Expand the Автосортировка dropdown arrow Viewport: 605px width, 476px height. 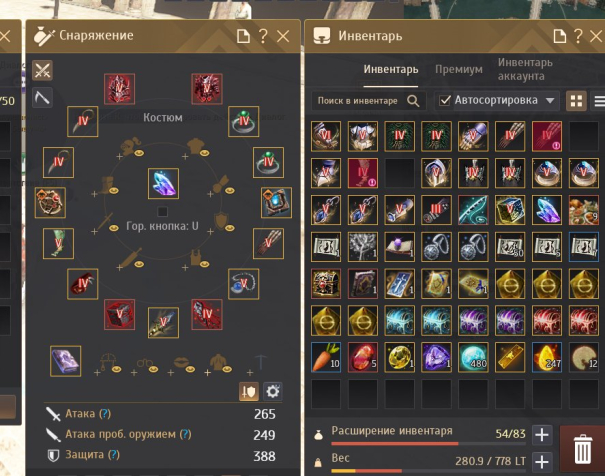coord(550,101)
